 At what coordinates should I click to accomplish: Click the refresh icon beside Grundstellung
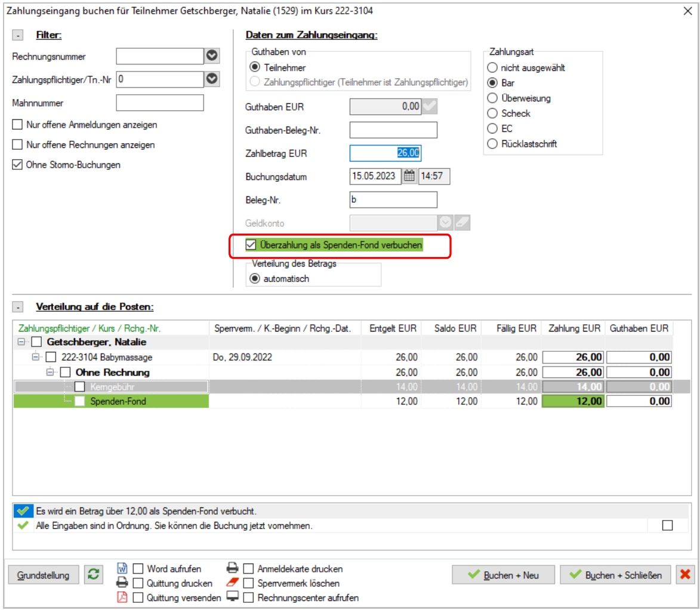(93, 574)
